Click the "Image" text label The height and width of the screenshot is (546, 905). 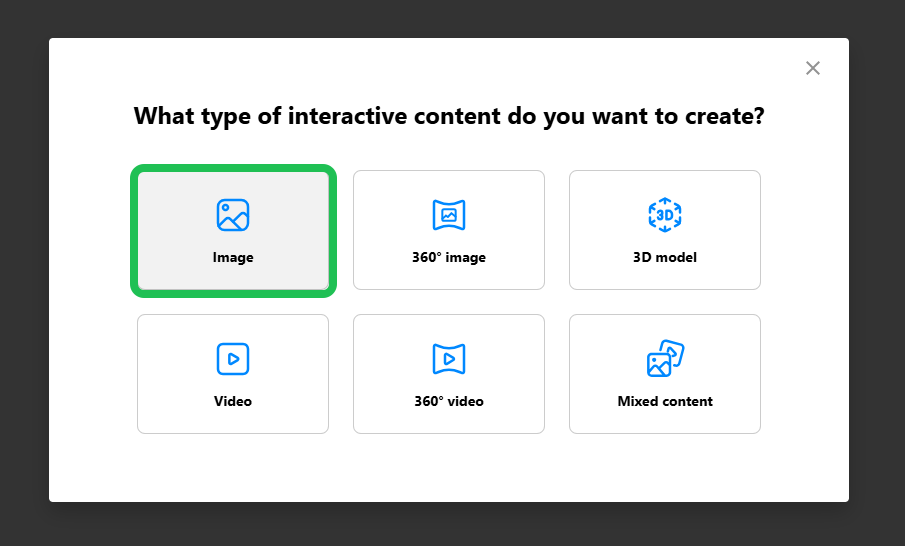point(233,258)
